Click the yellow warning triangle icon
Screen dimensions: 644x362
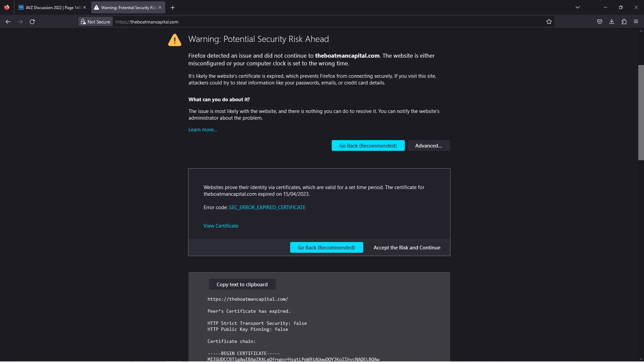(175, 40)
